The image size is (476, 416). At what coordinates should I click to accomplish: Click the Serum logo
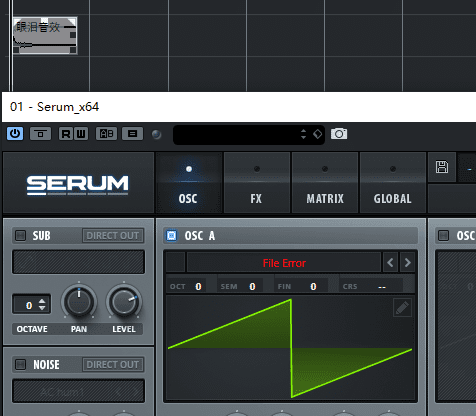click(x=77, y=185)
